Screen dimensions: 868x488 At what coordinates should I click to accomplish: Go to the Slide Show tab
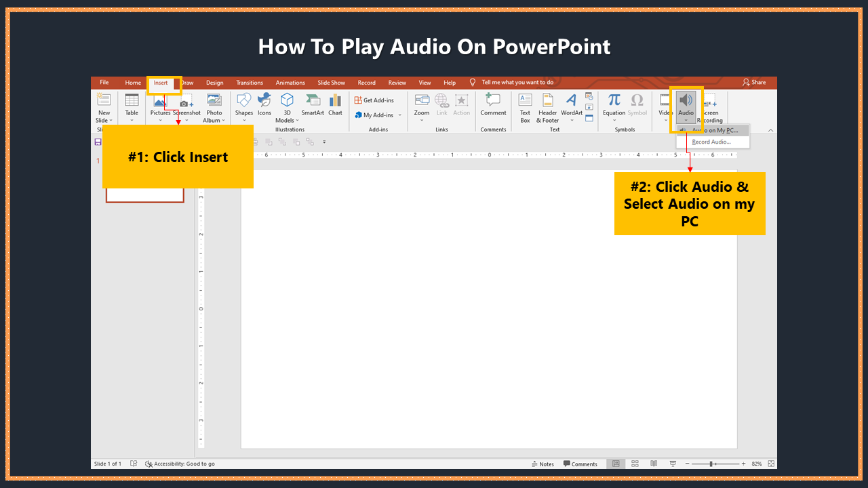332,83
